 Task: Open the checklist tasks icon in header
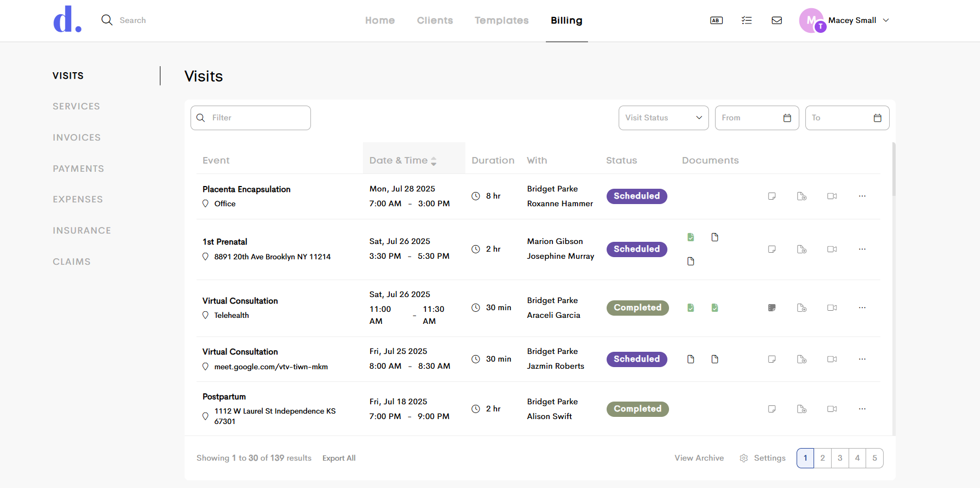tap(747, 20)
